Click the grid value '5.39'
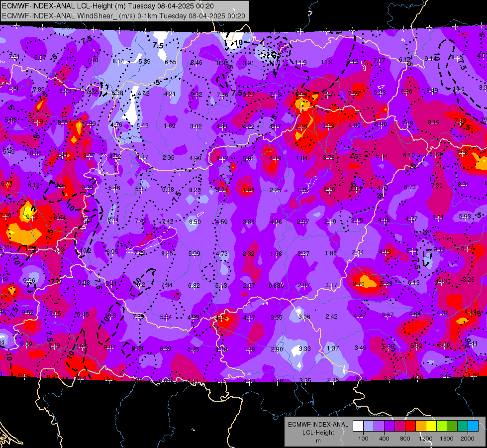This screenshot has width=487, height=448. [x=144, y=62]
